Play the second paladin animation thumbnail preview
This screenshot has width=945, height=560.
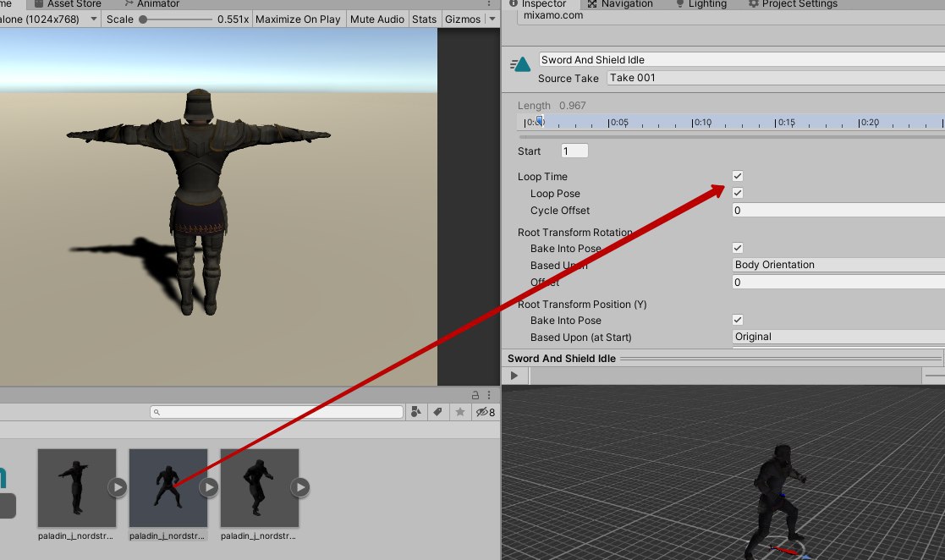click(209, 487)
